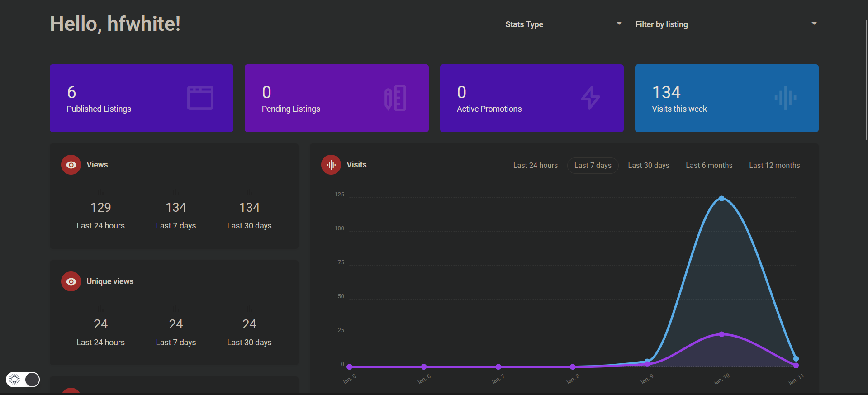This screenshot has width=868, height=395.
Task: Click the Visits this week waveform icon
Action: [785, 98]
